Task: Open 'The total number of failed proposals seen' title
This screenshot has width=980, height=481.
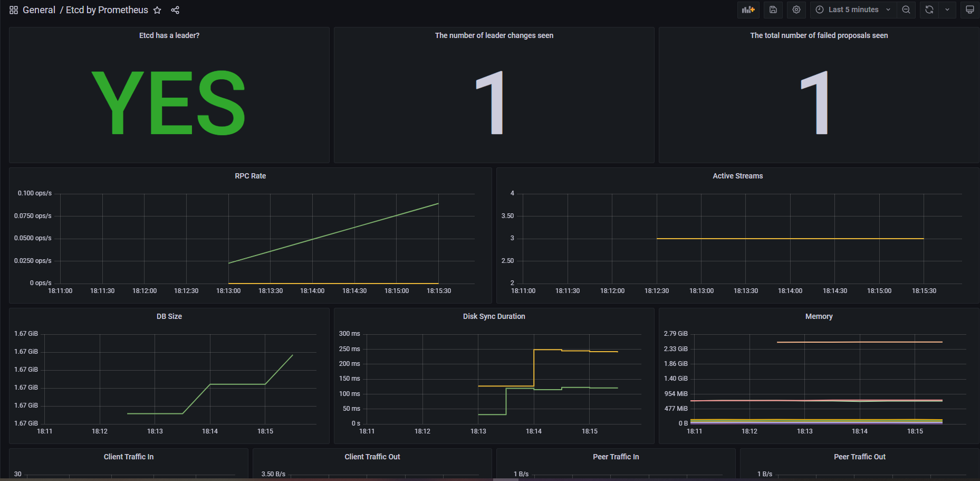Action: point(819,35)
